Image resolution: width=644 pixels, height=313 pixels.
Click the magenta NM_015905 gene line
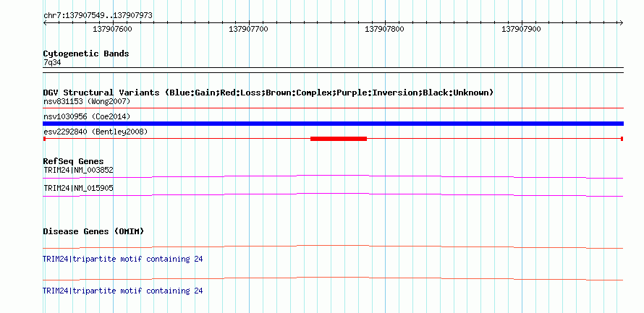click(x=333, y=195)
